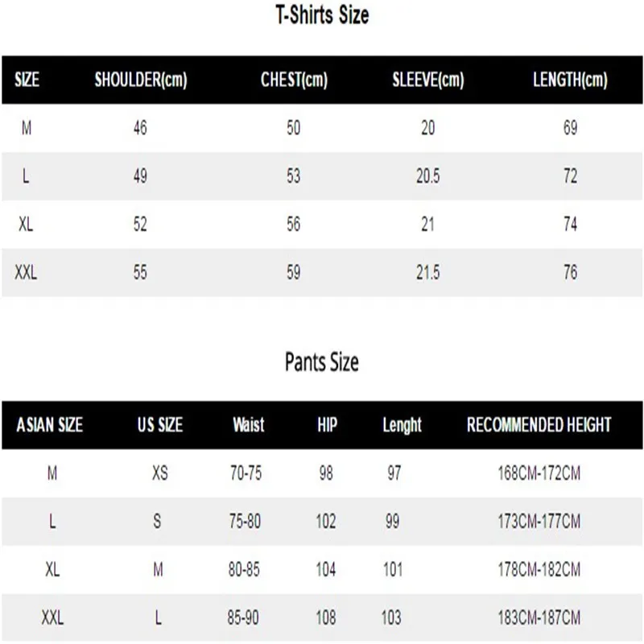Click the HIP column header

tap(327, 424)
